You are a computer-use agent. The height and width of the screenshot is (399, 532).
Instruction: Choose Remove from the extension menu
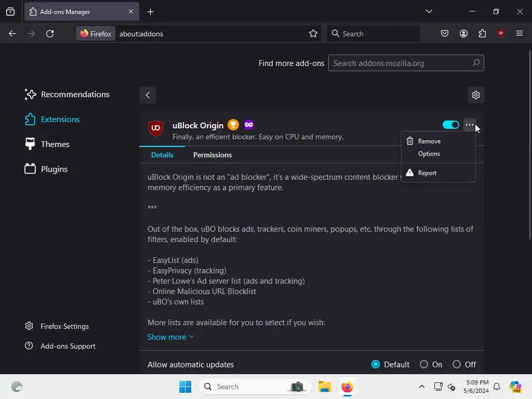pos(438,141)
